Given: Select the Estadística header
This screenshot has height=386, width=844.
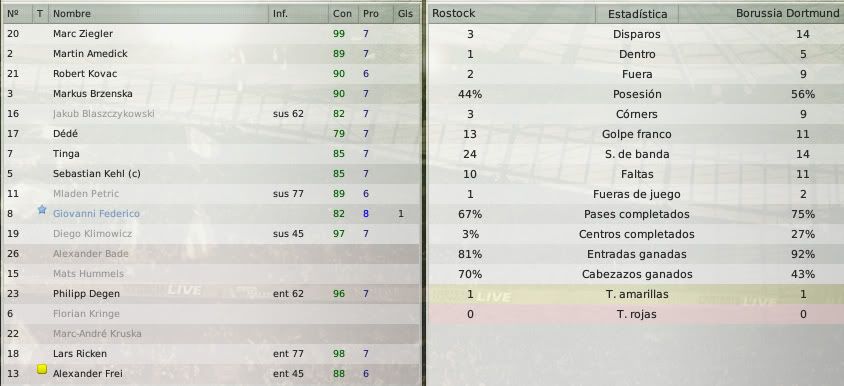Looking at the screenshot, I should [x=637, y=14].
